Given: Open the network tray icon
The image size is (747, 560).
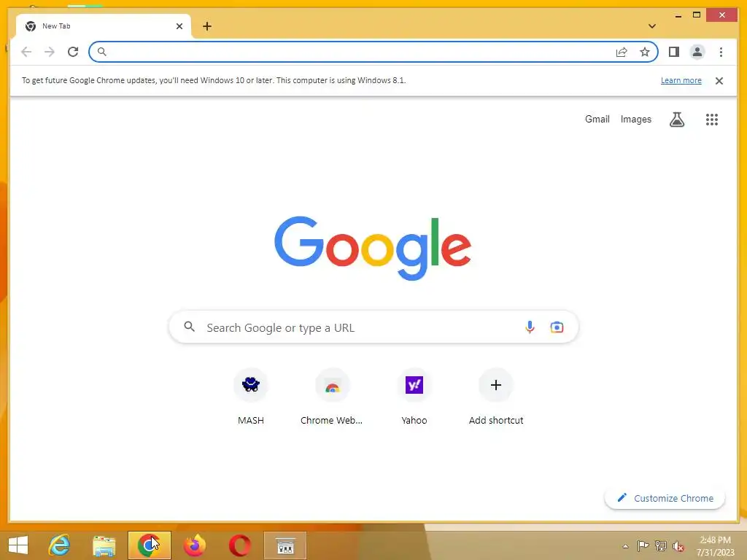Looking at the screenshot, I should [660, 545].
